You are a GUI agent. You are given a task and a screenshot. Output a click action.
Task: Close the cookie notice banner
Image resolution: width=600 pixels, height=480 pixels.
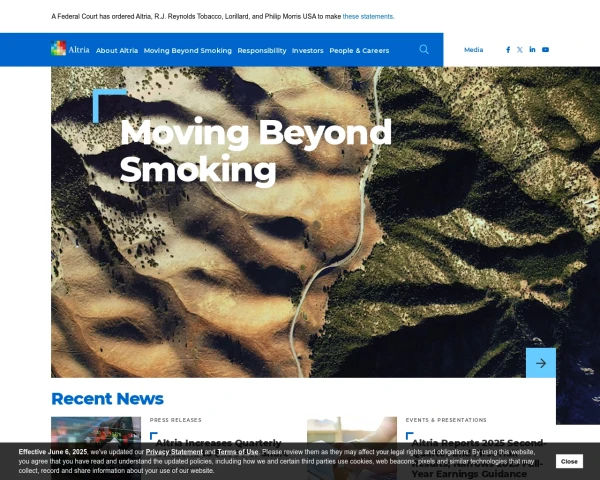tap(569, 461)
